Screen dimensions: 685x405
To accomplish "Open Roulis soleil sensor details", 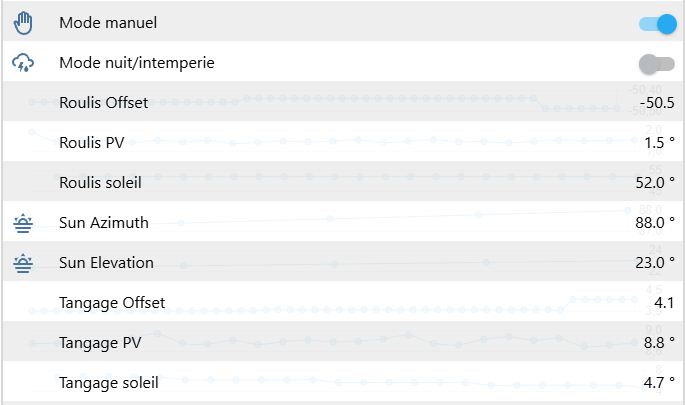I will click(100, 182).
